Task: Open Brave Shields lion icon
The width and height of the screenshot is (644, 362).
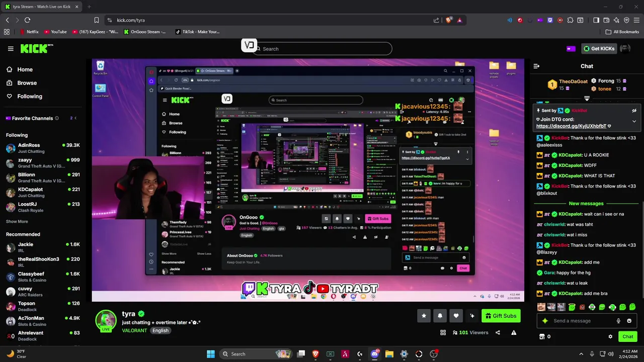Action: coord(448,20)
